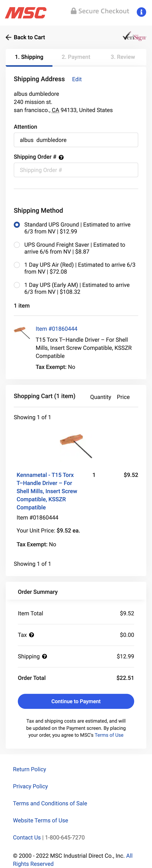Screen dimensions: 152x868
Task: Click the MSC logo
Action: coord(26,13)
